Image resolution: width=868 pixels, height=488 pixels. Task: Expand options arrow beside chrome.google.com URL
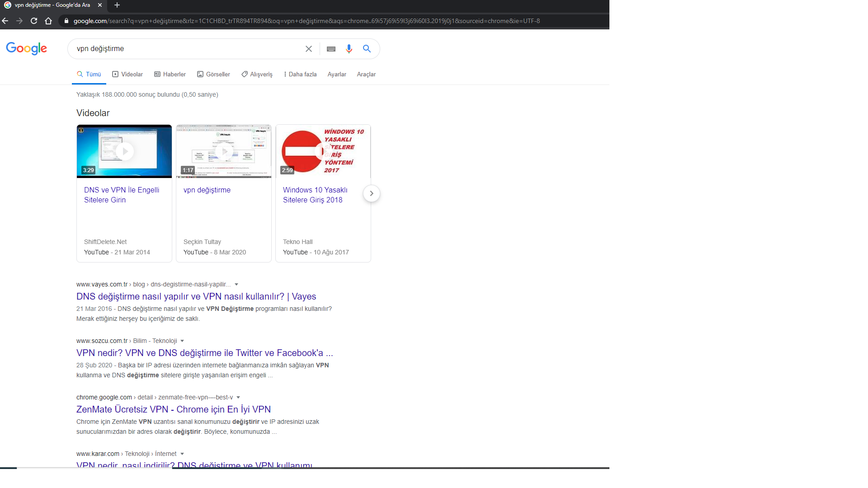[x=238, y=397]
